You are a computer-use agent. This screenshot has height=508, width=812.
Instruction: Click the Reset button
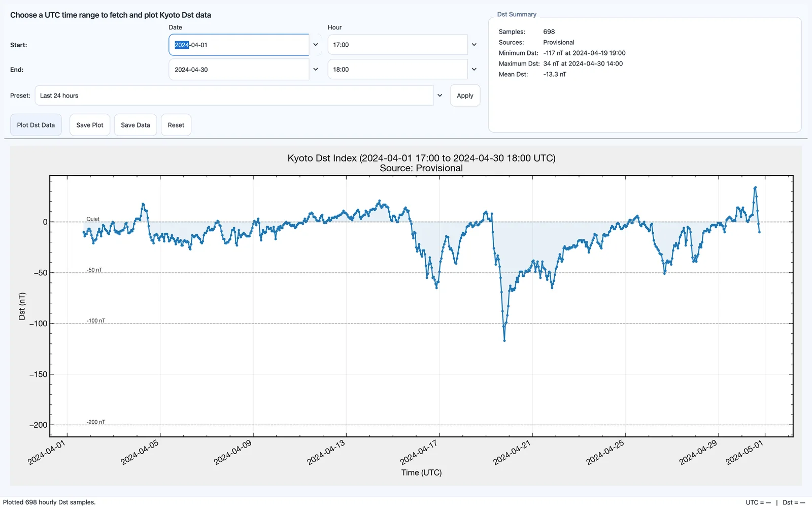coord(176,125)
